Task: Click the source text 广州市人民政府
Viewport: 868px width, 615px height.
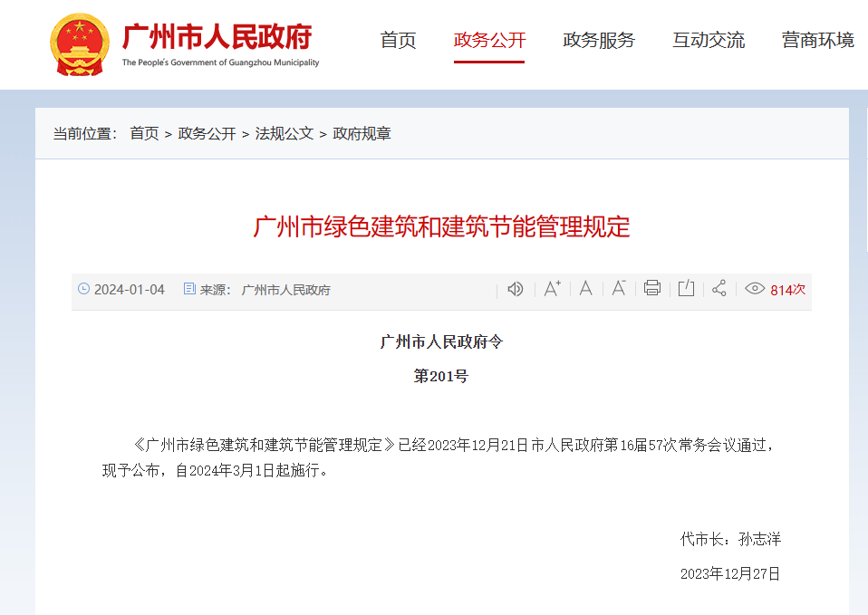Action: 286,290
